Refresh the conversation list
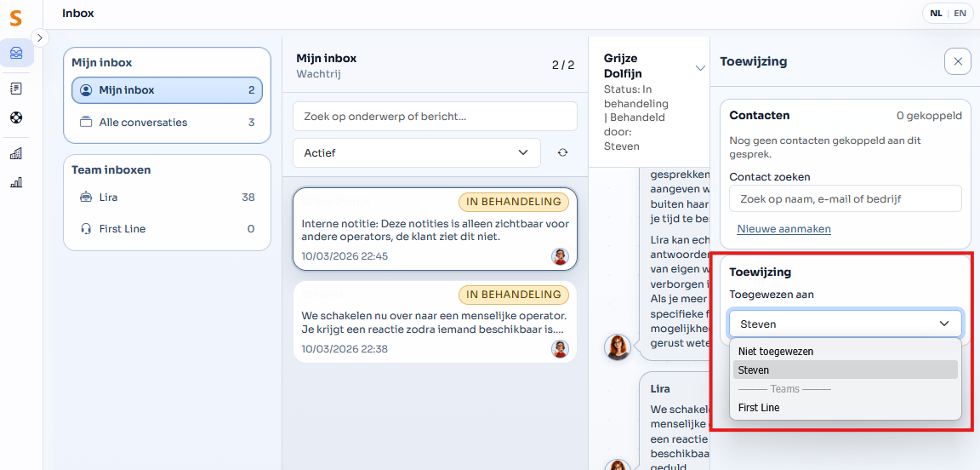The height and width of the screenshot is (470, 980). coord(562,152)
